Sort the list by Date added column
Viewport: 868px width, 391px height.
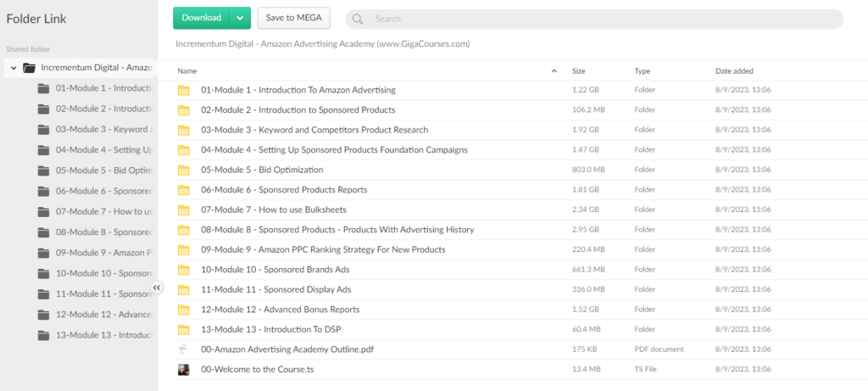click(734, 71)
